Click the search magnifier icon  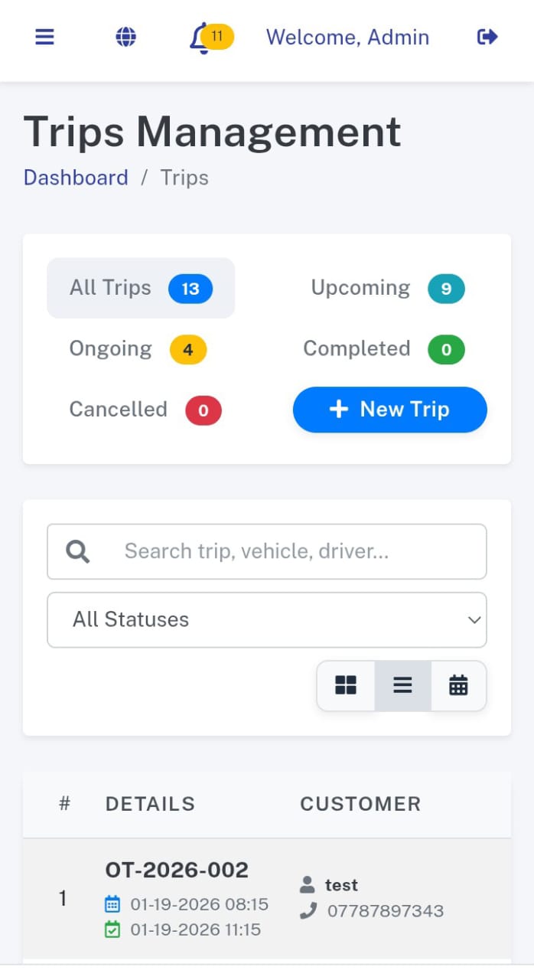tap(78, 551)
